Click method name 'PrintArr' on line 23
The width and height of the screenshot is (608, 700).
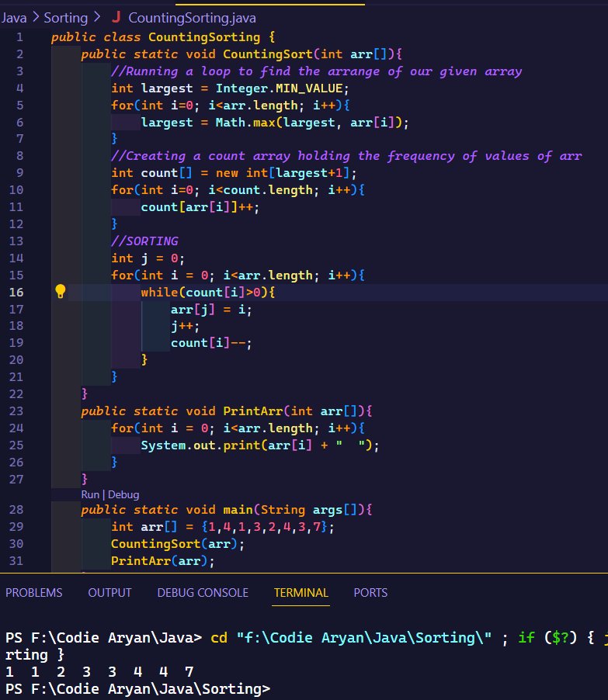tap(253, 411)
